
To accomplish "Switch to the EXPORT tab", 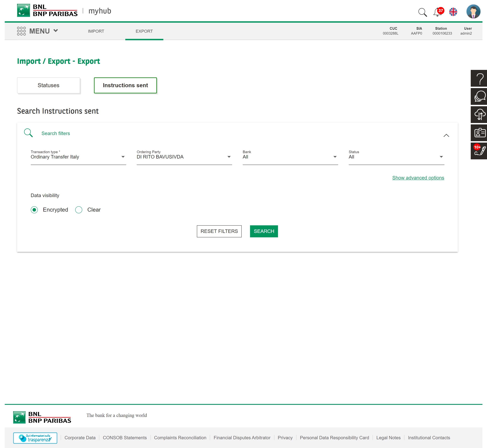I will (x=144, y=31).
